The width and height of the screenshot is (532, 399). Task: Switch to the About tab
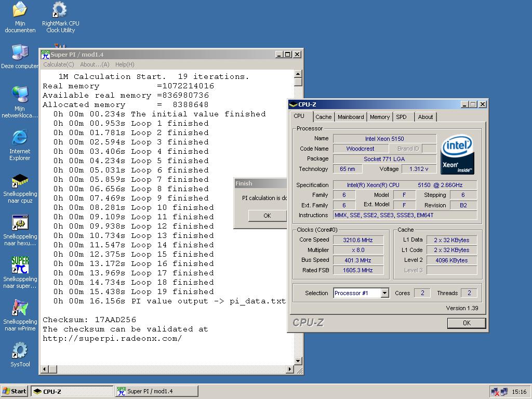(x=425, y=117)
